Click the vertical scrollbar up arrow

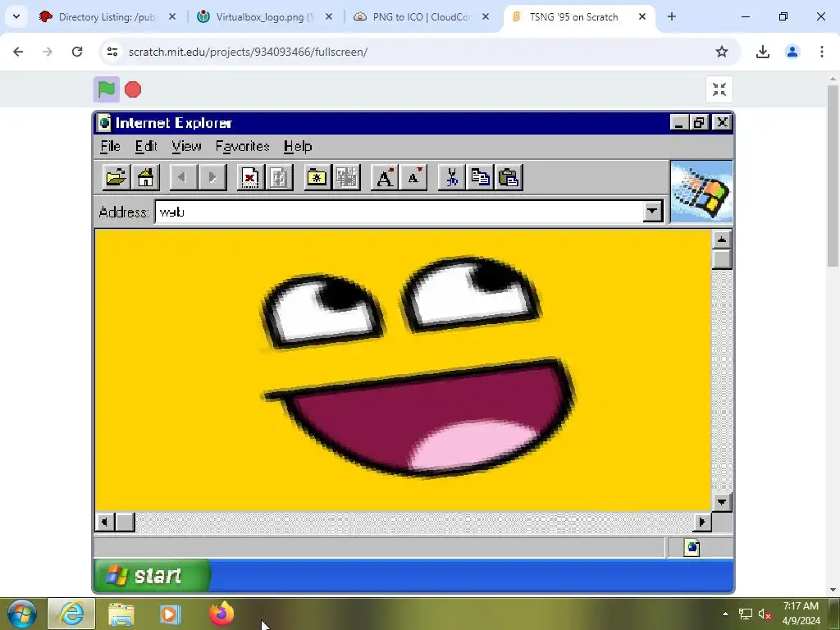(722, 240)
